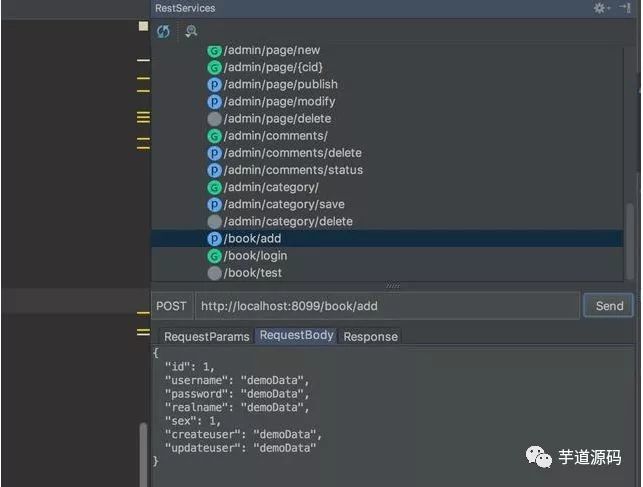The height and width of the screenshot is (487, 643).
Task: Select the /book/test service
Action: 253,273
